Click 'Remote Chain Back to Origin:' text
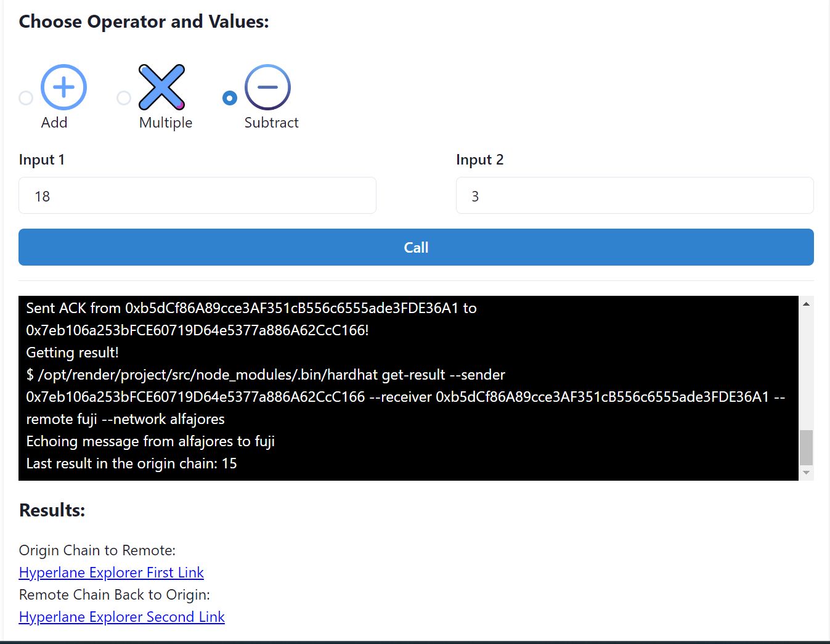The height and width of the screenshot is (644, 830). pos(115,595)
